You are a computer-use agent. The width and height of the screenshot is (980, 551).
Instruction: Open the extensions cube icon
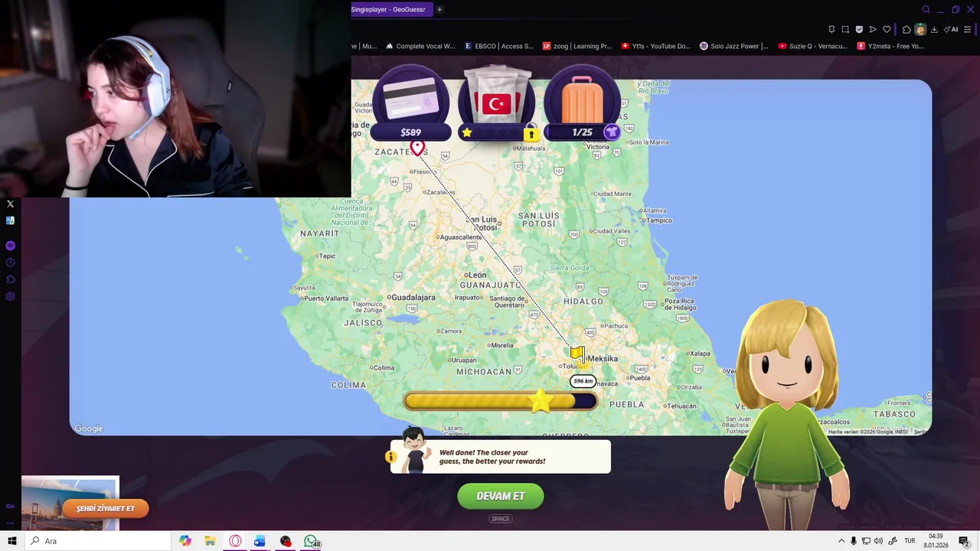906,29
